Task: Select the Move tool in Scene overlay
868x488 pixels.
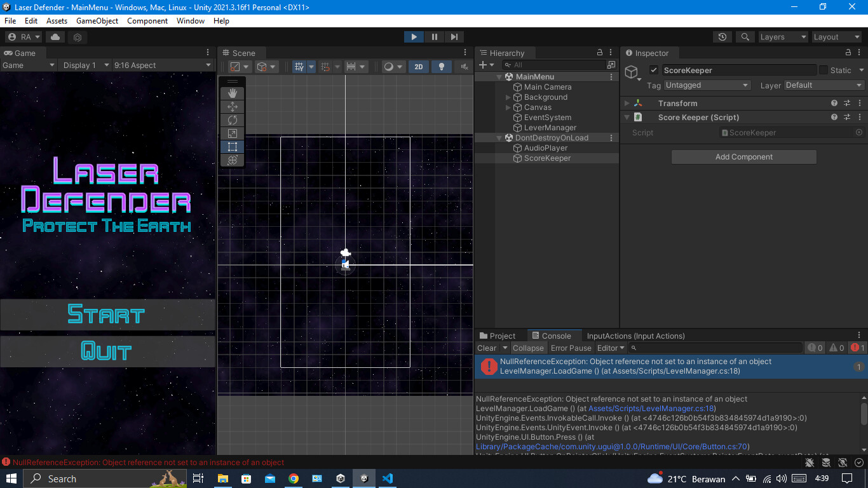Action: coord(232,107)
